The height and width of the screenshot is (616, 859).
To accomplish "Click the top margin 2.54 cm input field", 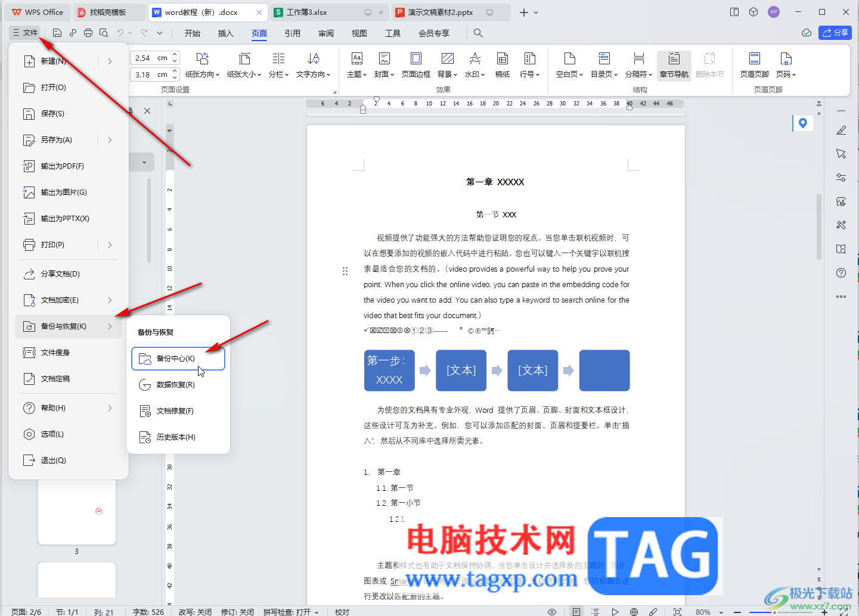I will [x=150, y=58].
